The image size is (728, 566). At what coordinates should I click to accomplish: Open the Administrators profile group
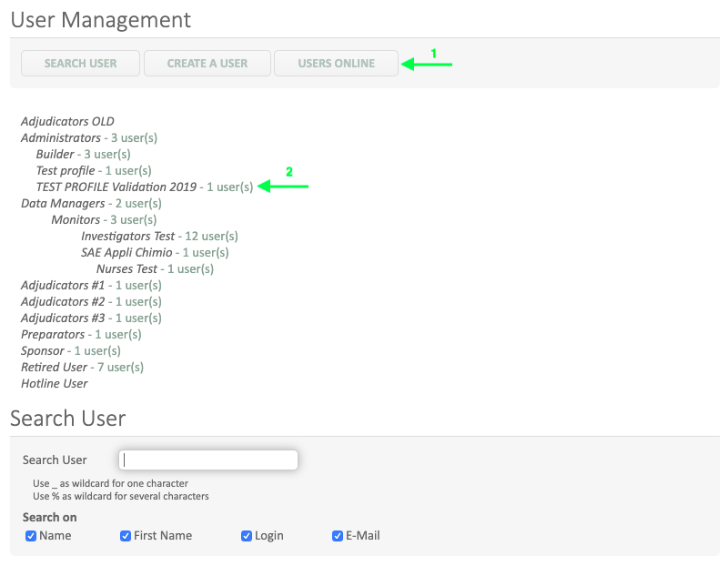coord(60,137)
